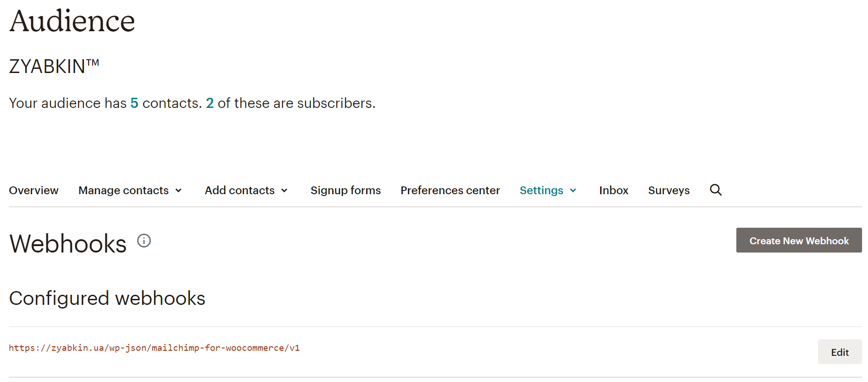The height and width of the screenshot is (382, 868).
Task: Click the Webhooks info icon
Action: tap(144, 241)
